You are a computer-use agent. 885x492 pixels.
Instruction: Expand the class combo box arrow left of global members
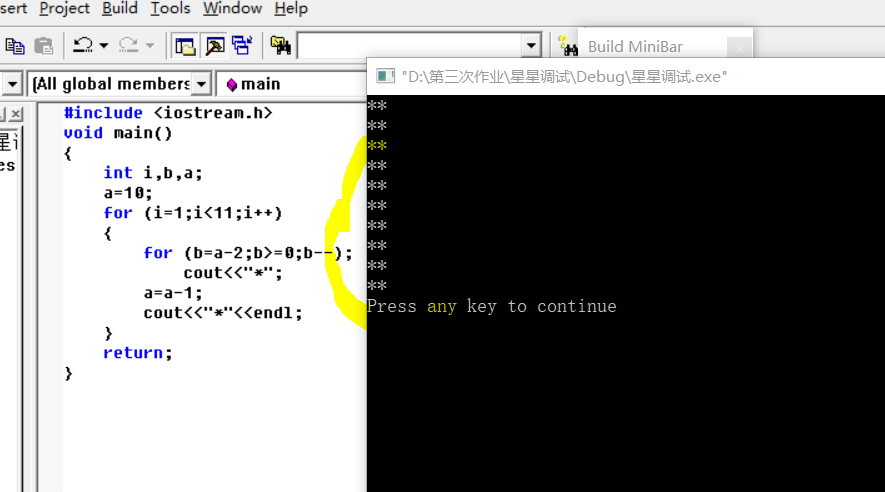tap(12, 85)
